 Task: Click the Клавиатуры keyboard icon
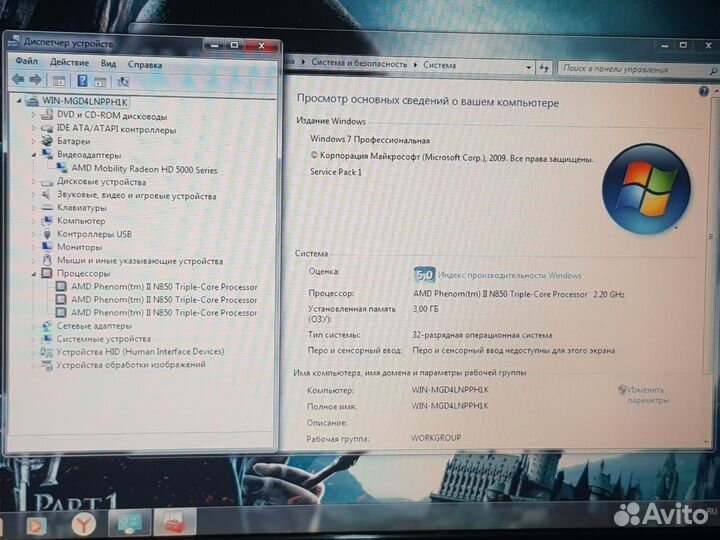47,208
